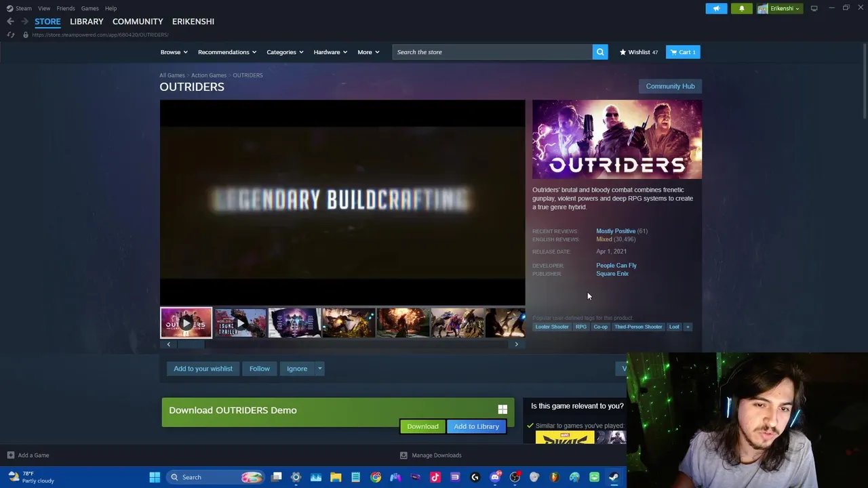The image size is (868, 488).
Task: Open the People Can Fly developer link
Action: pyautogui.click(x=616, y=266)
